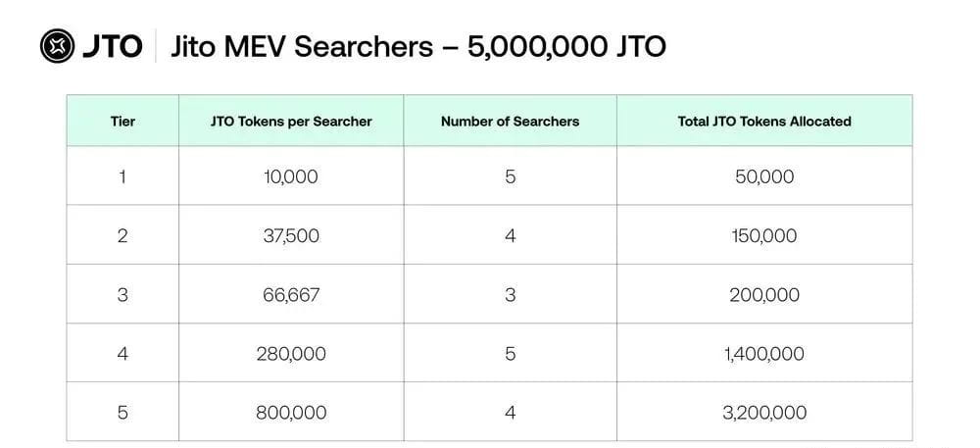Click the 280,000 tokens cell

[291, 354]
